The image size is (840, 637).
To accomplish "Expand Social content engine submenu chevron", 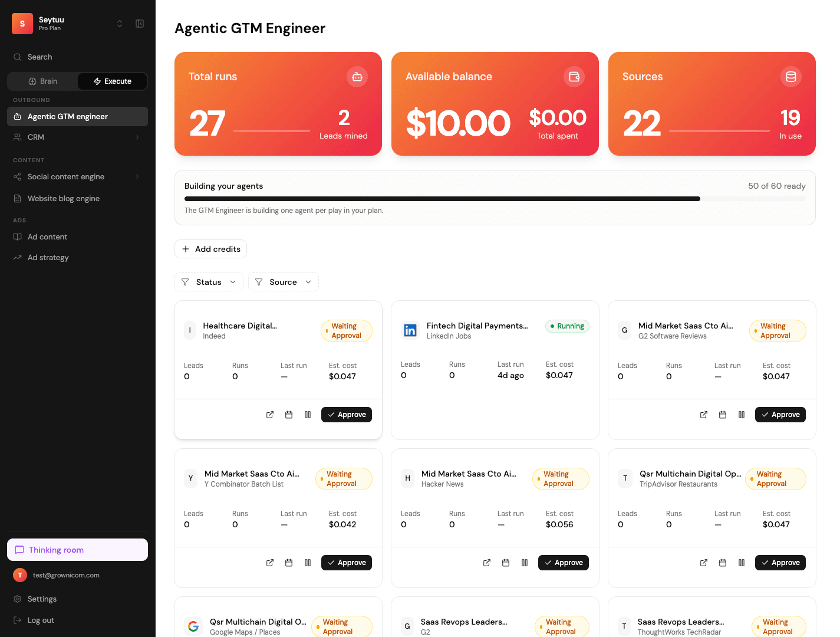I will point(137,176).
